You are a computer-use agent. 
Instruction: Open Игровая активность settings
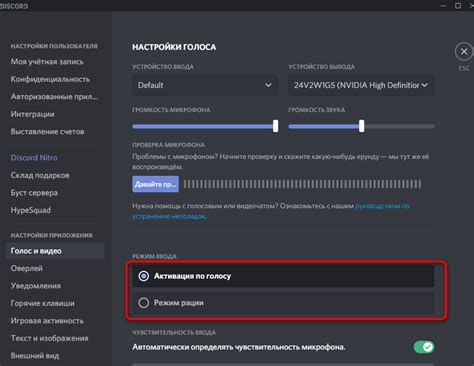point(47,321)
